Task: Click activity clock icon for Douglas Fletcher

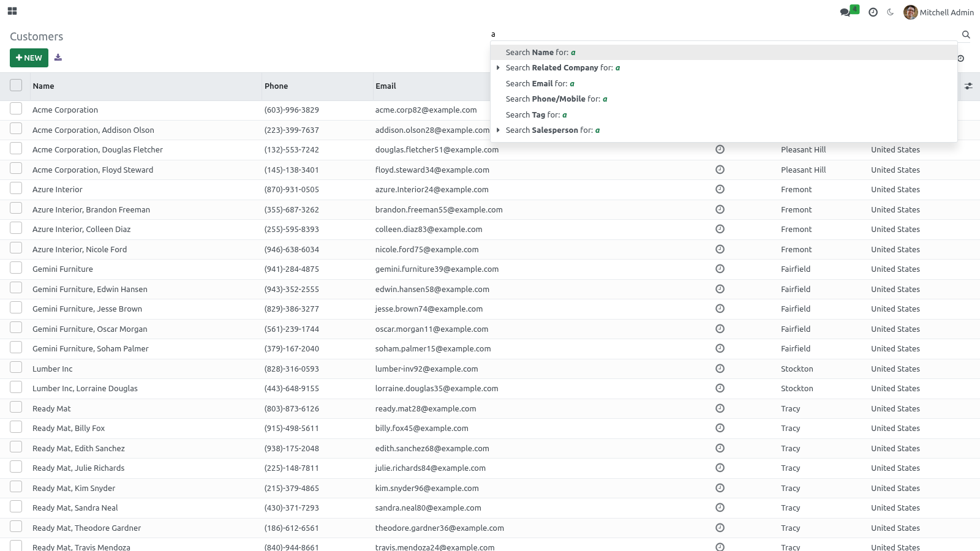Action: point(720,149)
